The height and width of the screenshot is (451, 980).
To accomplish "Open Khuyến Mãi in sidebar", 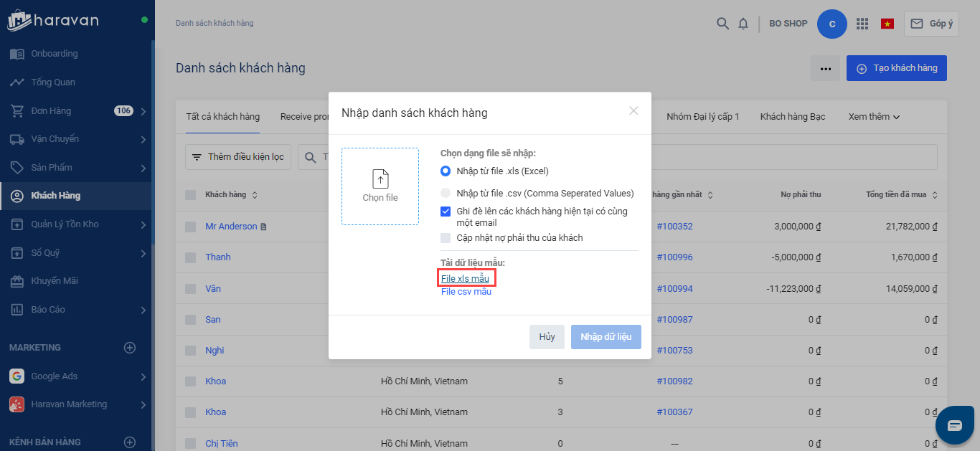I will (x=55, y=281).
